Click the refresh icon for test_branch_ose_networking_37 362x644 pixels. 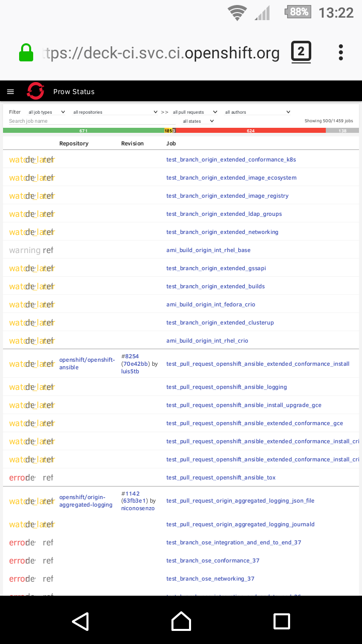point(48,579)
